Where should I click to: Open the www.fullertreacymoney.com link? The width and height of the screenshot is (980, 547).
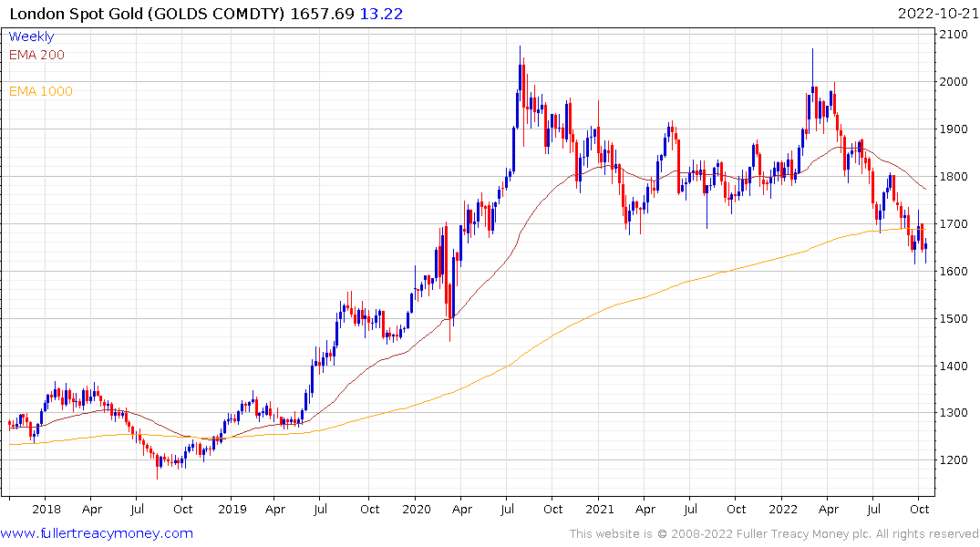(x=97, y=533)
